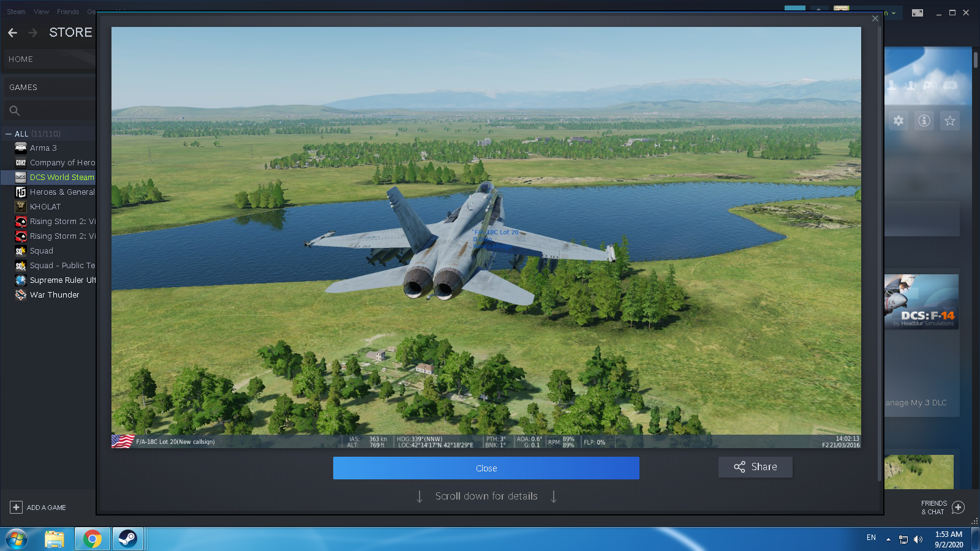Open game settings gear icon
Image resolution: width=980 pixels, height=551 pixels.
[x=899, y=121]
